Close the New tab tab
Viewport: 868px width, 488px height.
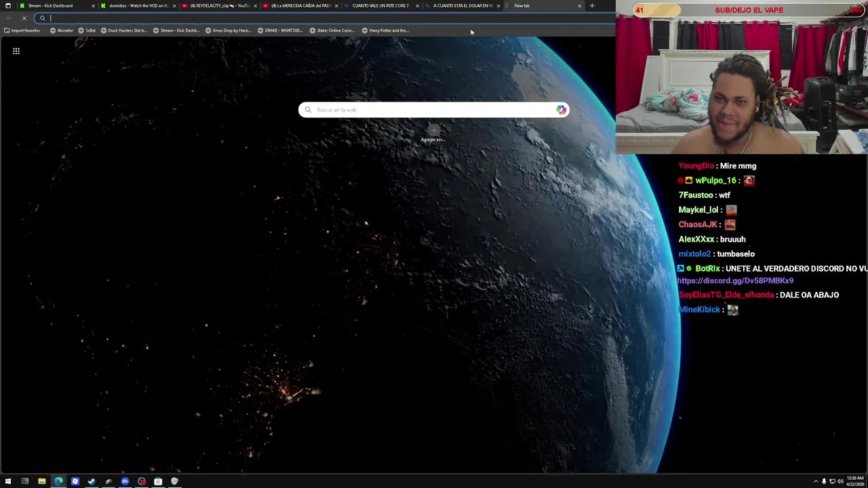[x=579, y=5]
